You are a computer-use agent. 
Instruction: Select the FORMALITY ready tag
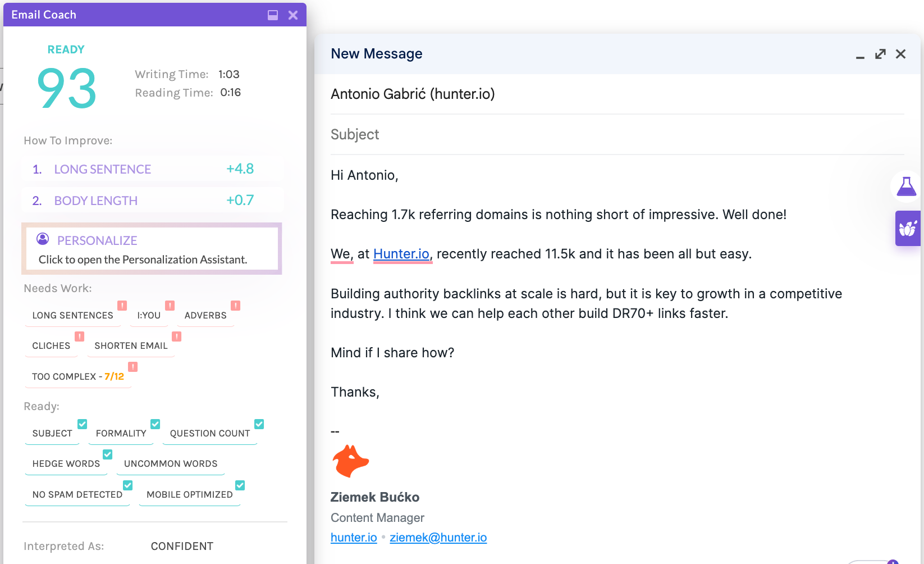point(121,434)
